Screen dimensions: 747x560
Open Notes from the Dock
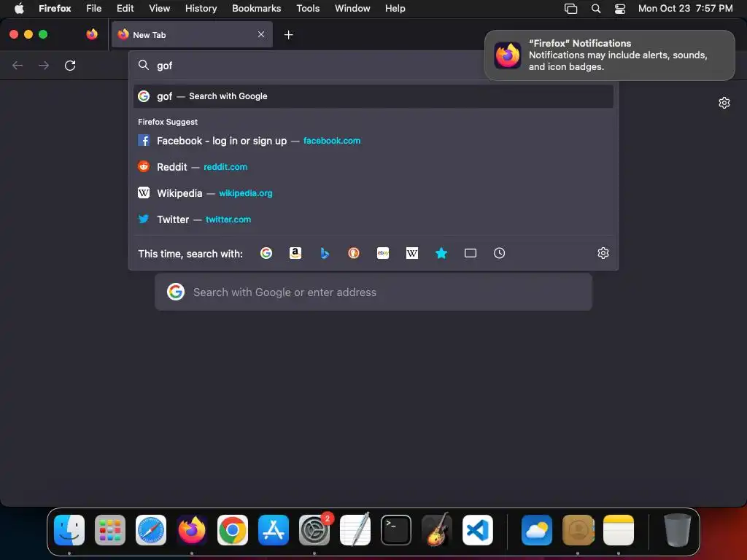(619, 530)
